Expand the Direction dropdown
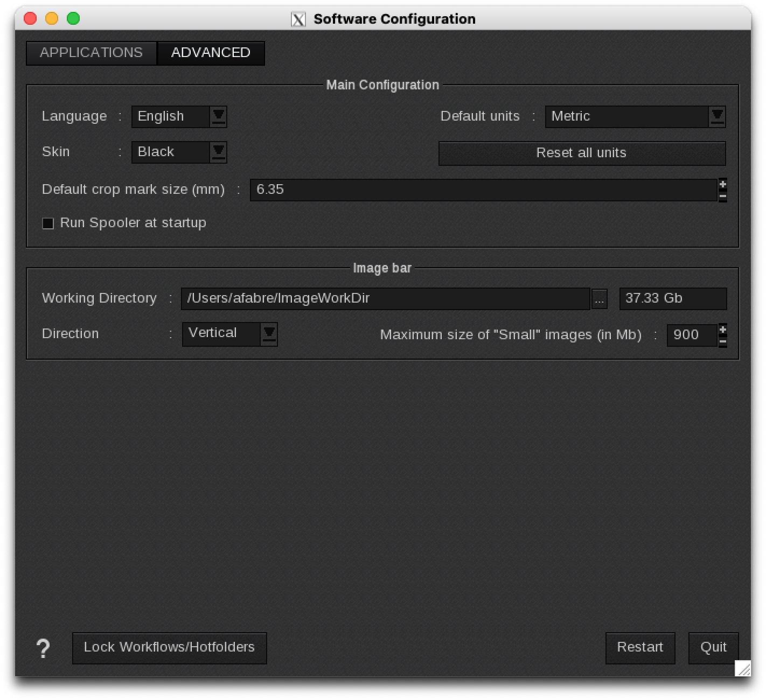 (x=269, y=334)
